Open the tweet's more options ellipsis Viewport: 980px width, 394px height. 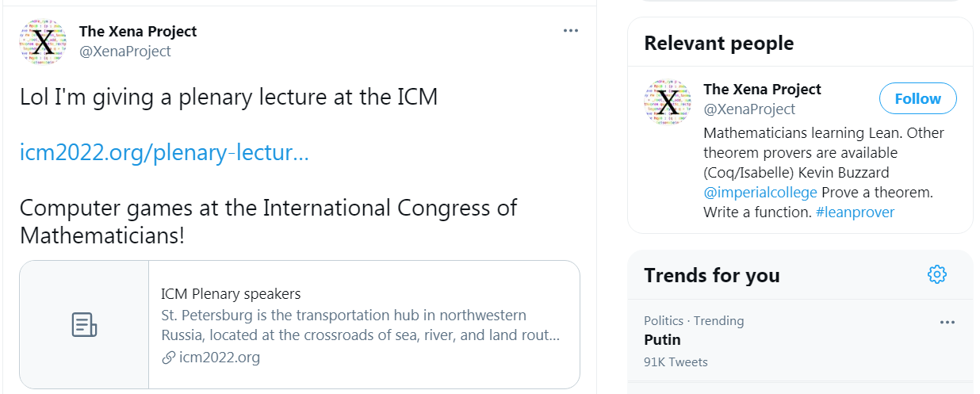pyautogui.click(x=571, y=31)
